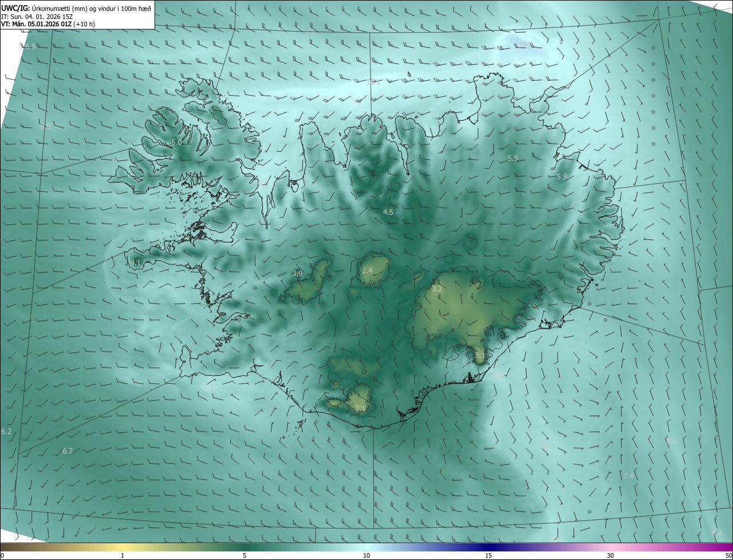Click the '30' tick on the color scale
The height and width of the screenshot is (560, 733).
click(610, 555)
